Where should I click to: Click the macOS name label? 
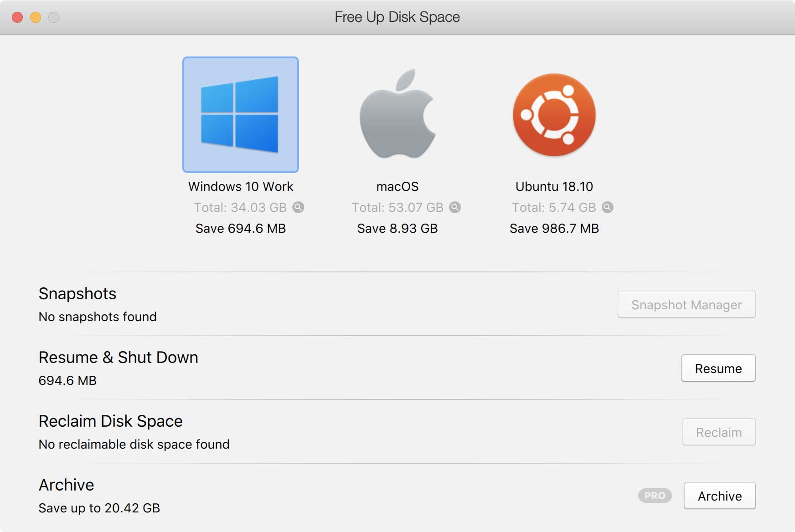point(397,187)
